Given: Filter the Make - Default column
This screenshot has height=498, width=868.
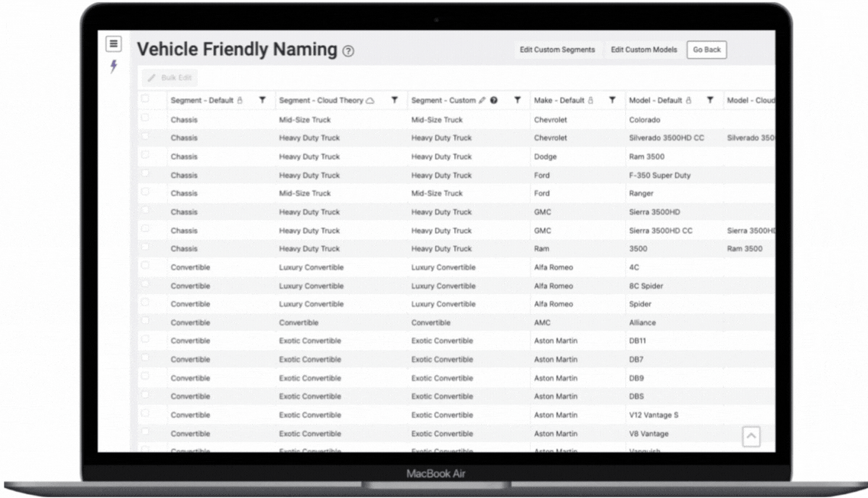Looking at the screenshot, I should click(x=612, y=100).
